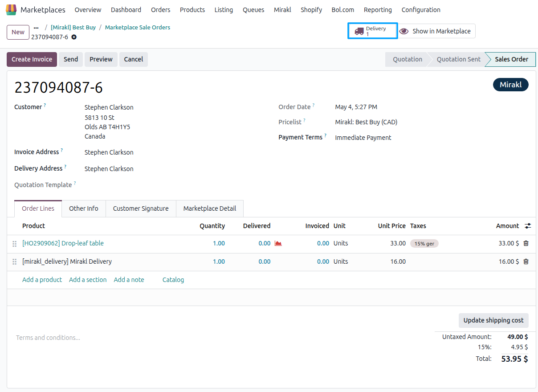Open the column settings adjust icon
The width and height of the screenshot is (538, 392).
[x=528, y=226]
